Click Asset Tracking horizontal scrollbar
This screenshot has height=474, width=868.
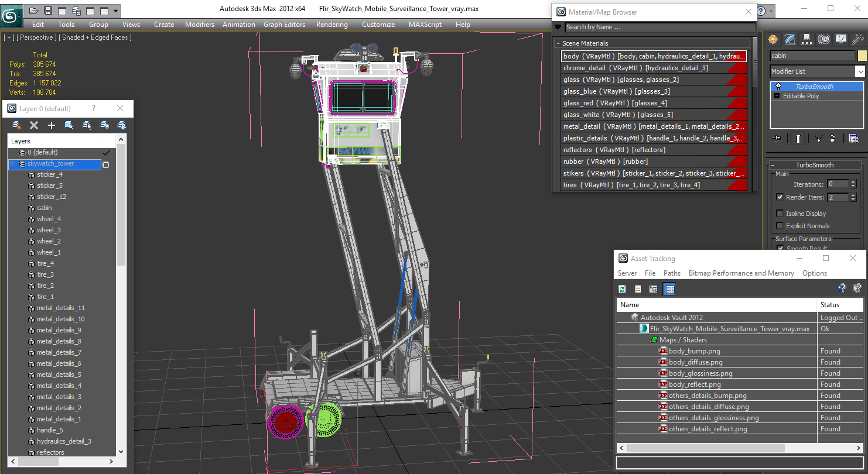coord(705,448)
